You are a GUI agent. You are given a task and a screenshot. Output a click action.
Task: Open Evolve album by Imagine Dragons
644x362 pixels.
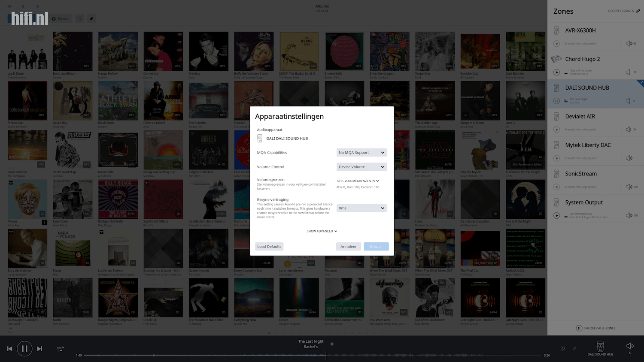pyautogui.click(x=299, y=298)
